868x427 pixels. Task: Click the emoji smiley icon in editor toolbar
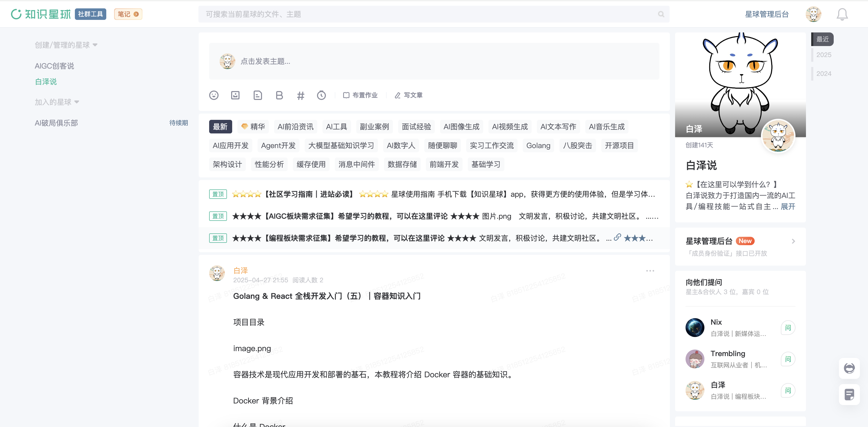pos(214,95)
